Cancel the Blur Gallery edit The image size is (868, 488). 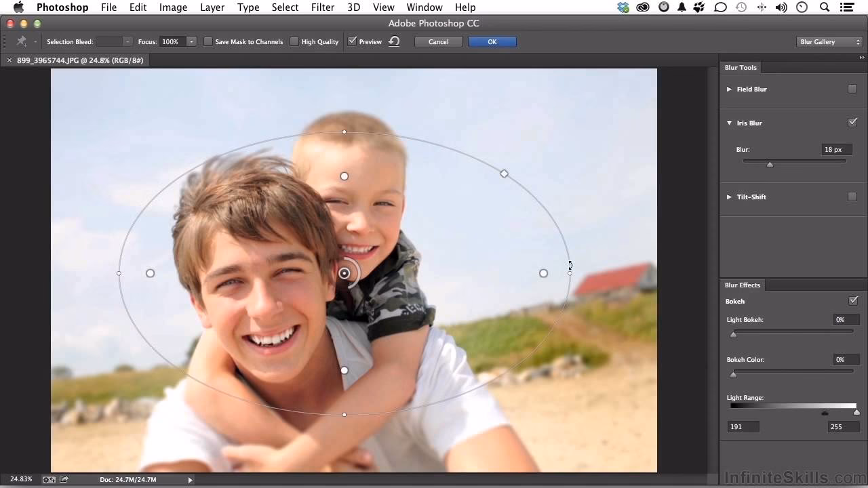pos(438,41)
